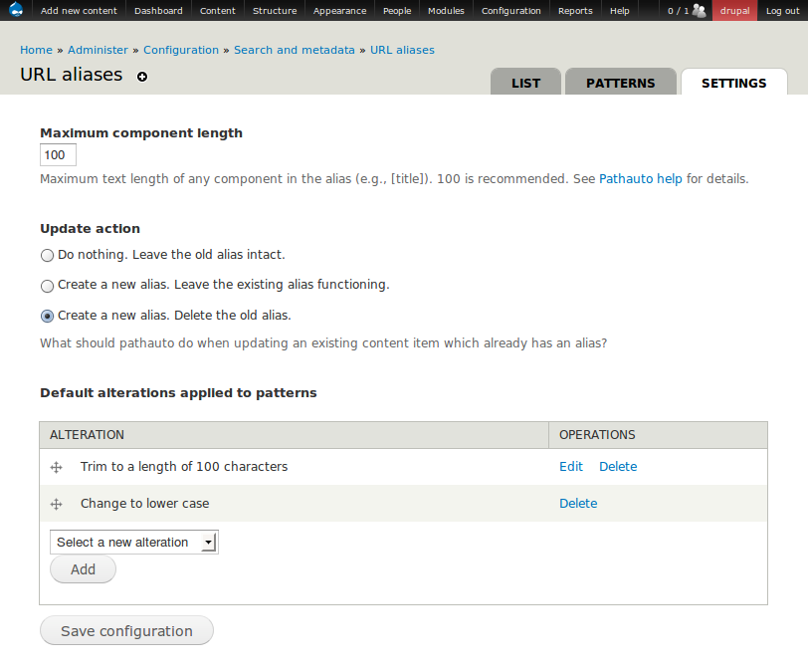
Task: Open the Dashboard menu item
Action: [x=158, y=10]
